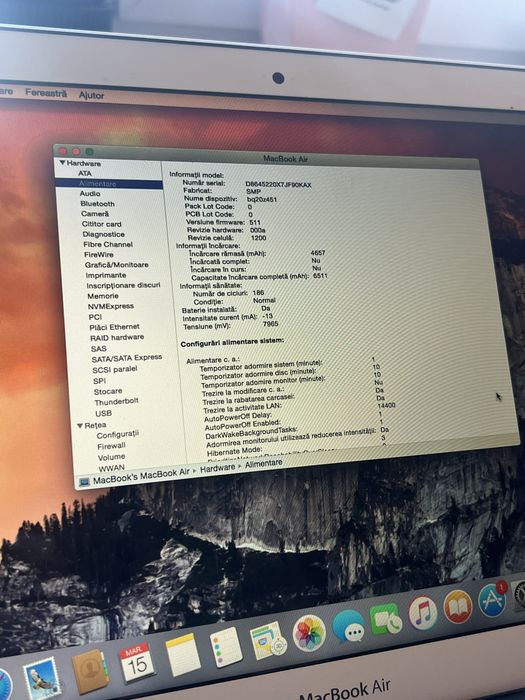Select Firewall under Rețea
This screenshot has height=700, width=525.
point(111,446)
